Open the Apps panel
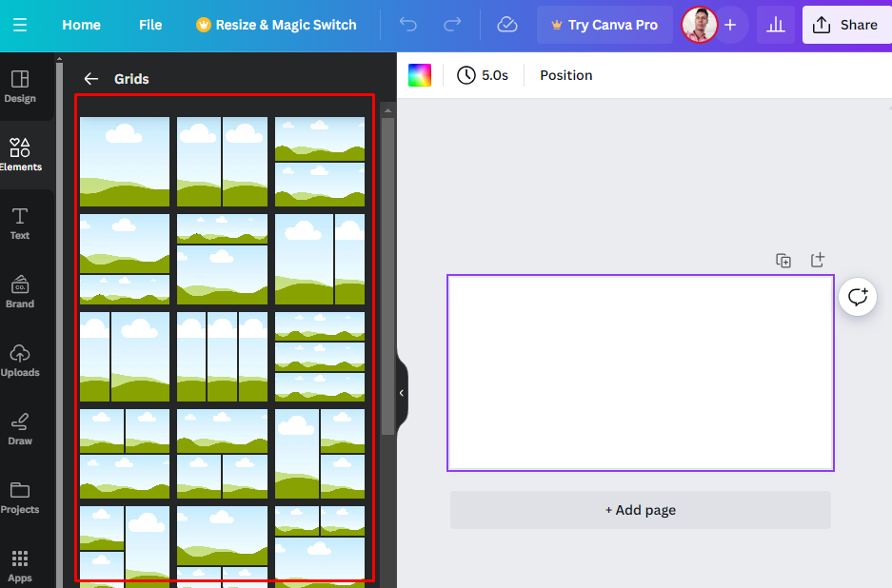The height and width of the screenshot is (588, 892). 19,565
